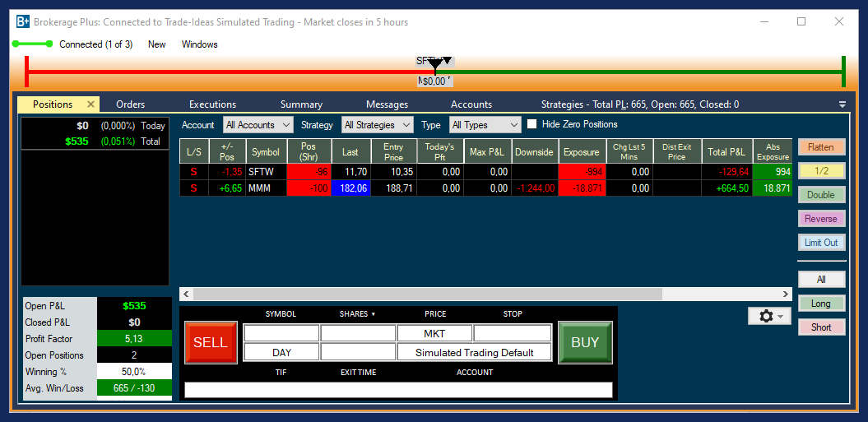
Task: Click the -129,64 total P&L cell
Action: click(x=726, y=172)
